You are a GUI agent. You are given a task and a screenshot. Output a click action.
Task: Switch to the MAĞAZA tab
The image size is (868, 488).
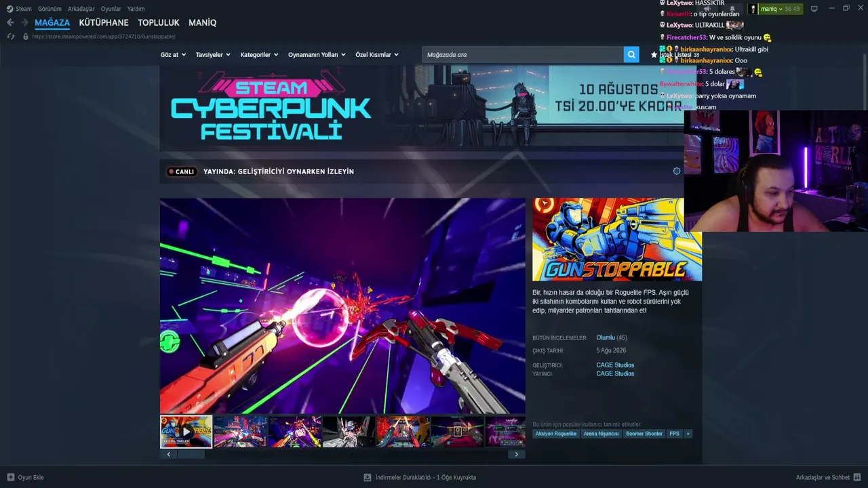pyautogui.click(x=52, y=22)
